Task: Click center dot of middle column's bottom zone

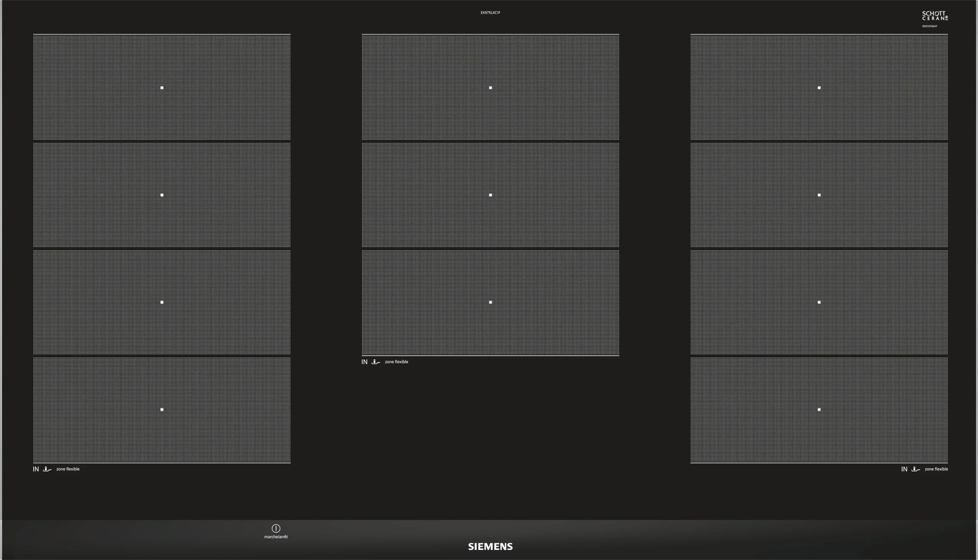Action: pyautogui.click(x=490, y=302)
